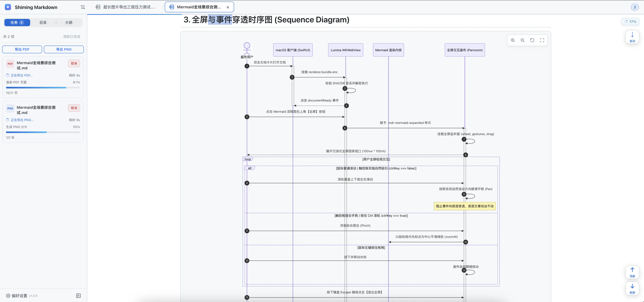
Task: Click the 自动 outline mode button
Action: tap(632, 37)
